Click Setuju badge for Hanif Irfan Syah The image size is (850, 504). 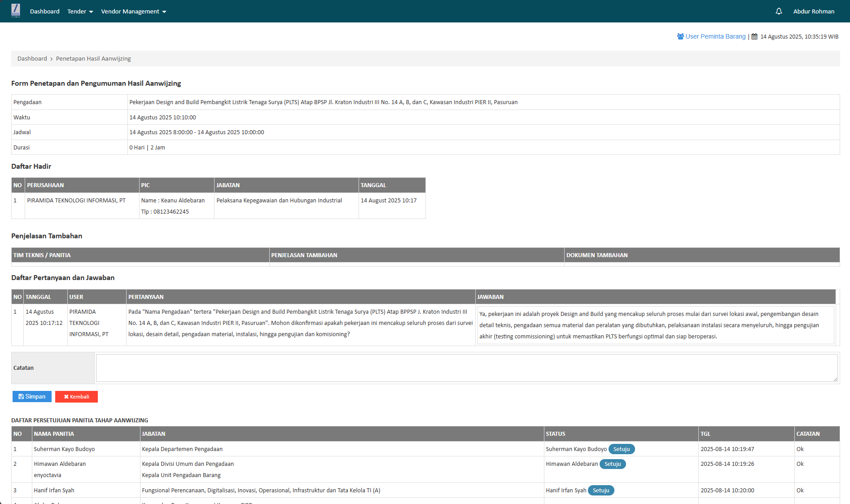tap(601, 491)
